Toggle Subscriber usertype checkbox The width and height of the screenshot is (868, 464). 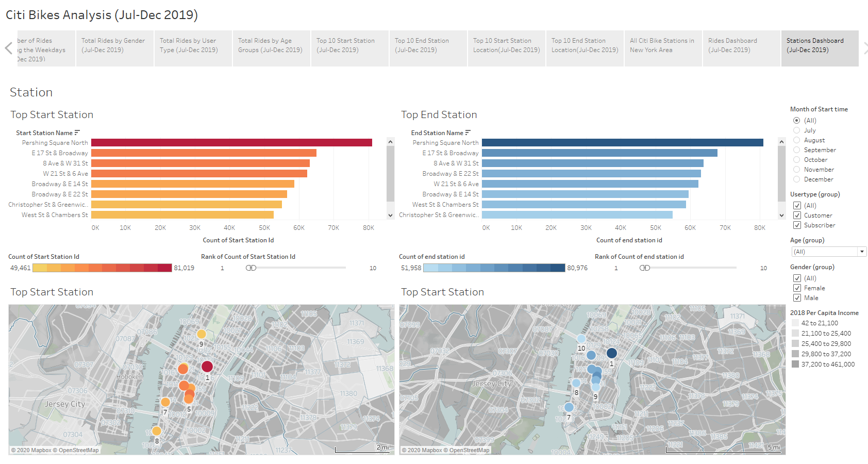(x=797, y=225)
